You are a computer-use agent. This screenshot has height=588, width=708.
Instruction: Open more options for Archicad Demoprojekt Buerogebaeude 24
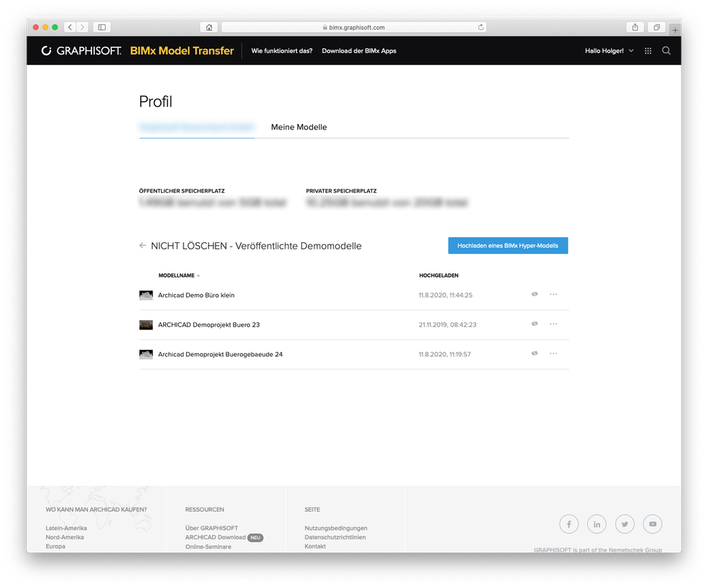553,354
